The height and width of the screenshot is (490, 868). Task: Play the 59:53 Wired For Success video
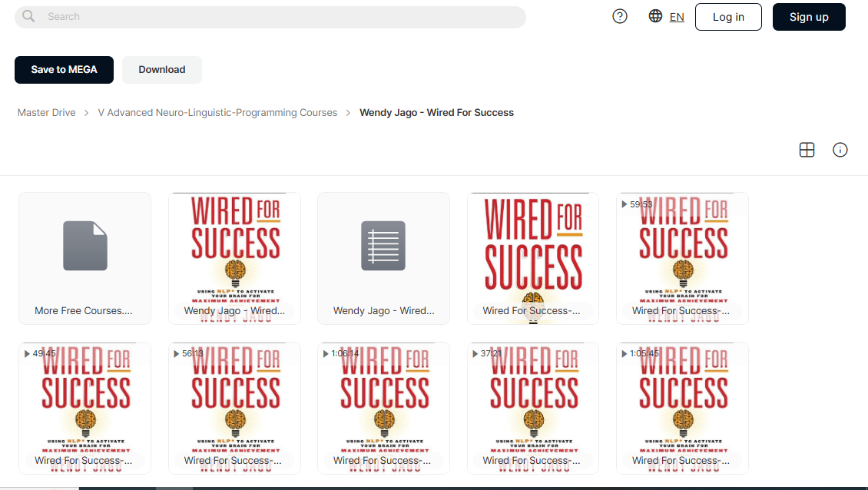tap(683, 259)
